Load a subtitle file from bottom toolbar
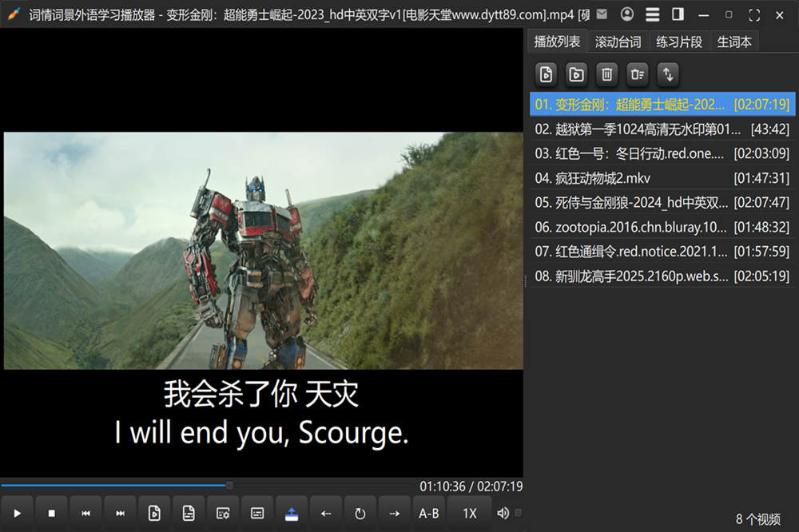This screenshot has width=799, height=532. (x=189, y=513)
